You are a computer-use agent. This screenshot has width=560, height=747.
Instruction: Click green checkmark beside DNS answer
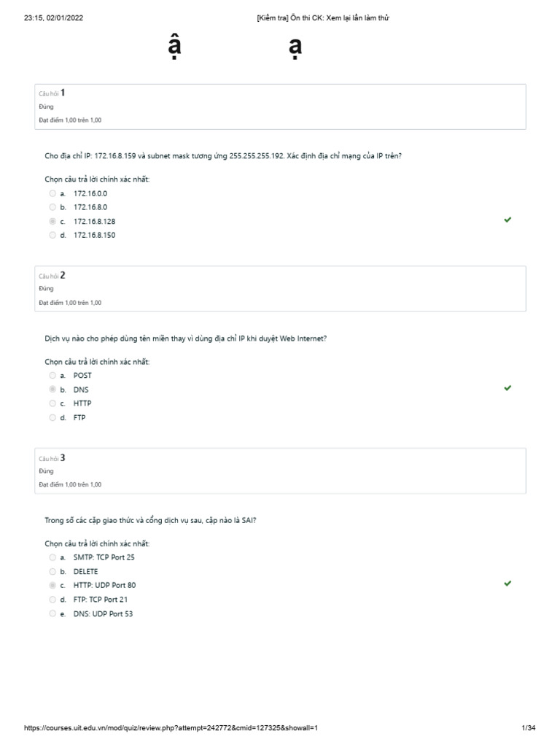507,389
